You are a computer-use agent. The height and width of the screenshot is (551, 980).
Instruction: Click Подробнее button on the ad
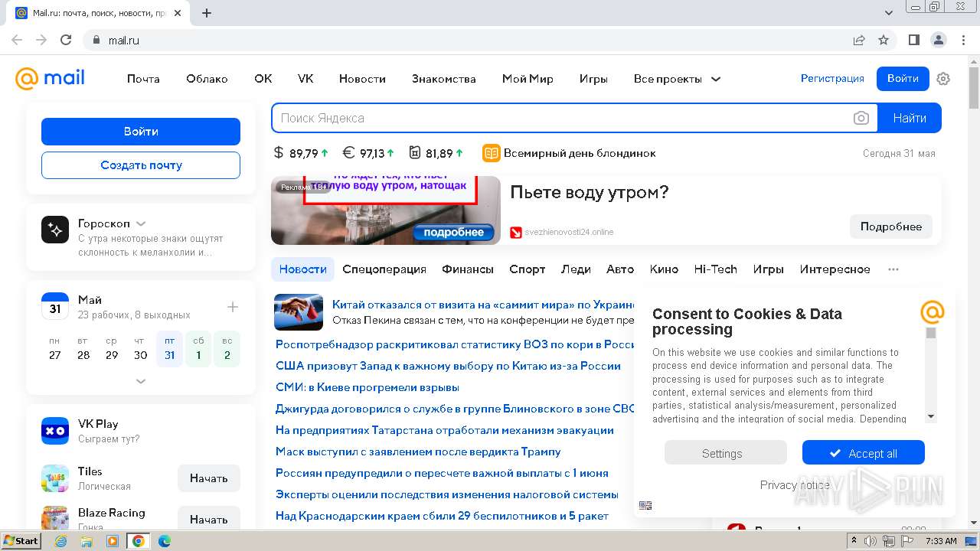point(890,227)
